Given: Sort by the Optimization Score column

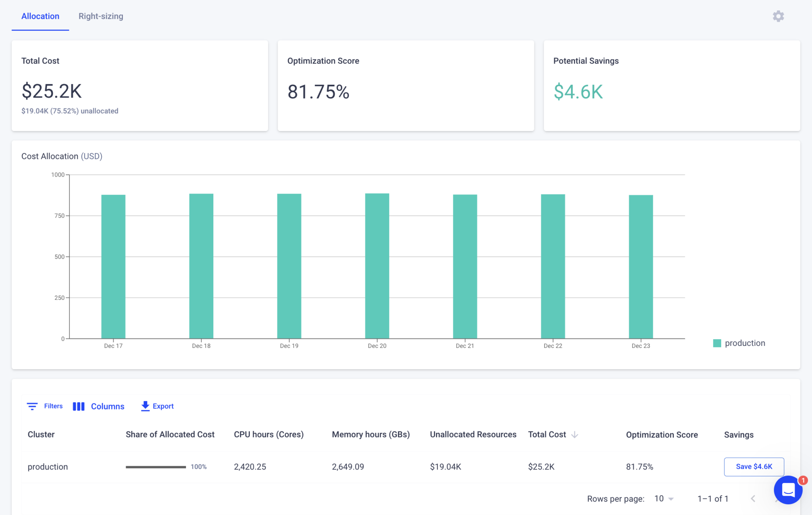Looking at the screenshot, I should (661, 434).
